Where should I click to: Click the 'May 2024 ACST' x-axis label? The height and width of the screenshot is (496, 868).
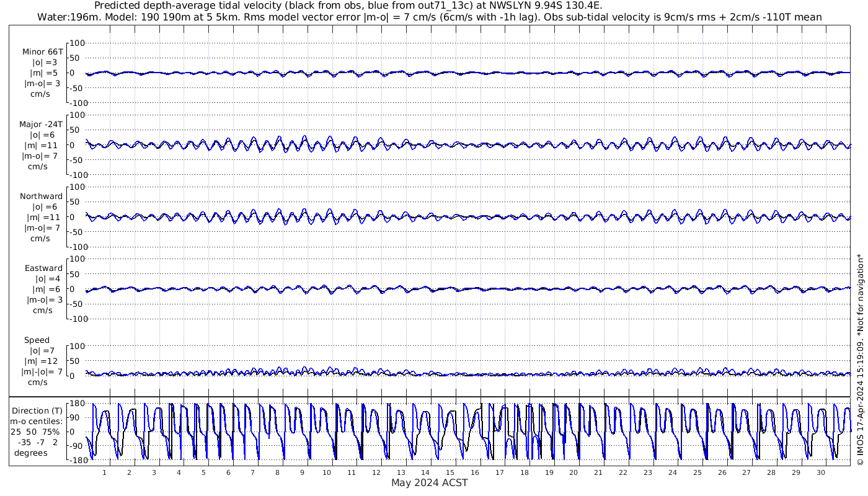pos(429,482)
